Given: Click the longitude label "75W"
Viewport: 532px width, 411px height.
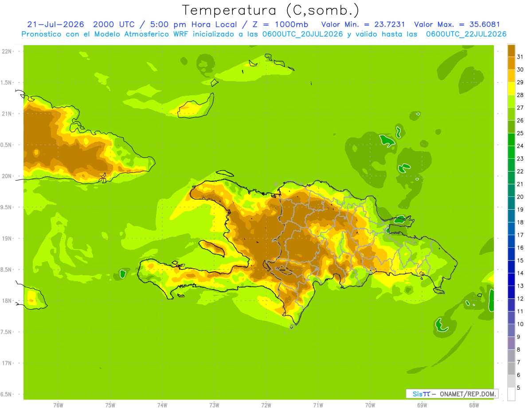Looking at the screenshot, I should (x=110, y=405).
